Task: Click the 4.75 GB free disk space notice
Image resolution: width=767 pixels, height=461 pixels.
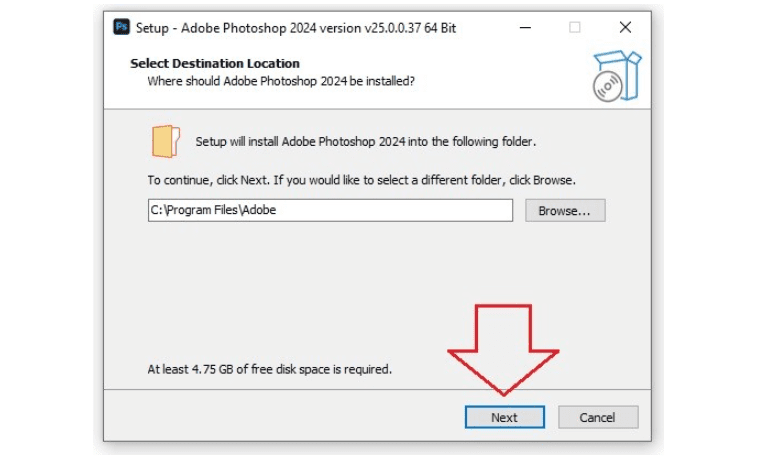Action: [x=269, y=369]
